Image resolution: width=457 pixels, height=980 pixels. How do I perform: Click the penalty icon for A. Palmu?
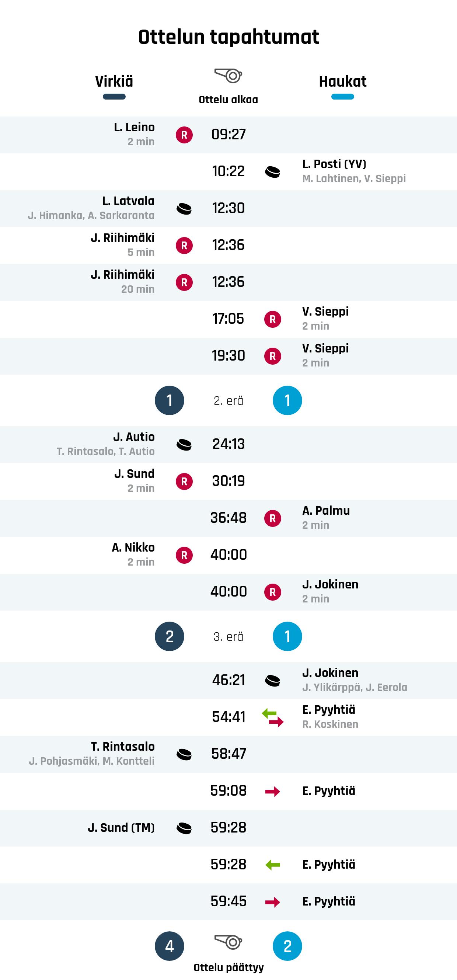(273, 518)
